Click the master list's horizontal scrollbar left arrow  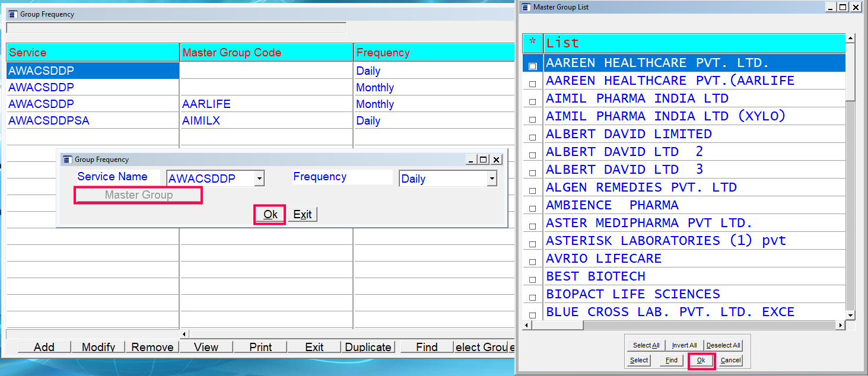pyautogui.click(x=527, y=325)
